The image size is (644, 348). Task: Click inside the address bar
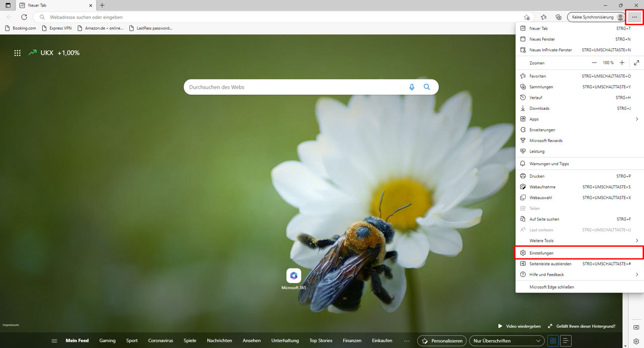pos(151,17)
